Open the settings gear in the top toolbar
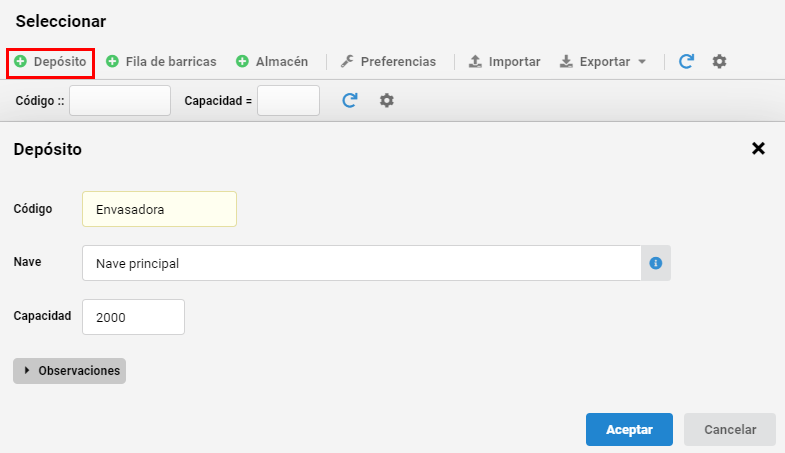 point(719,62)
